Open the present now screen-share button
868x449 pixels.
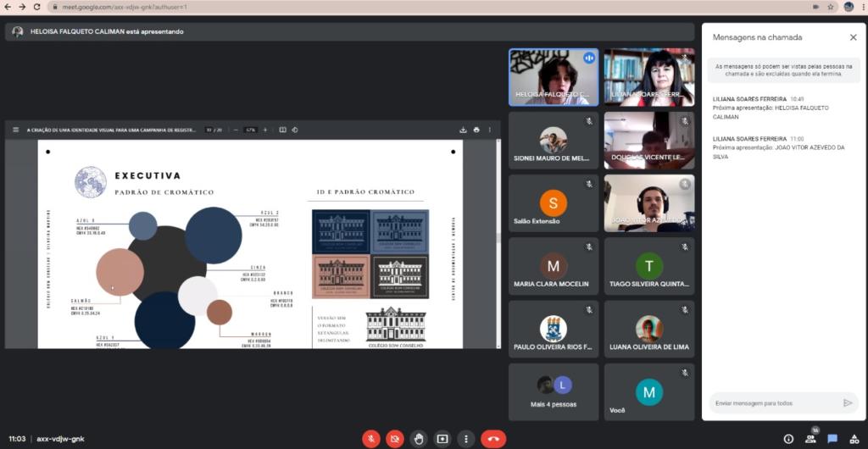(x=442, y=439)
